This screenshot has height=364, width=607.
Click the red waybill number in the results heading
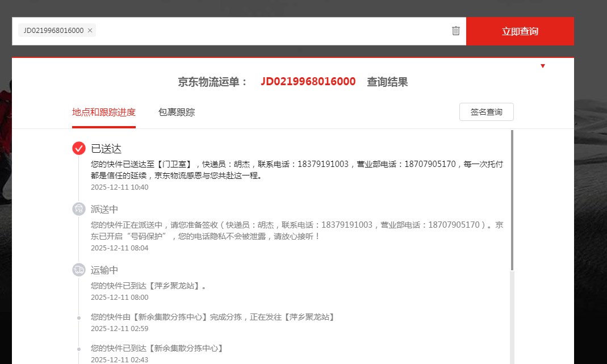[x=308, y=82]
